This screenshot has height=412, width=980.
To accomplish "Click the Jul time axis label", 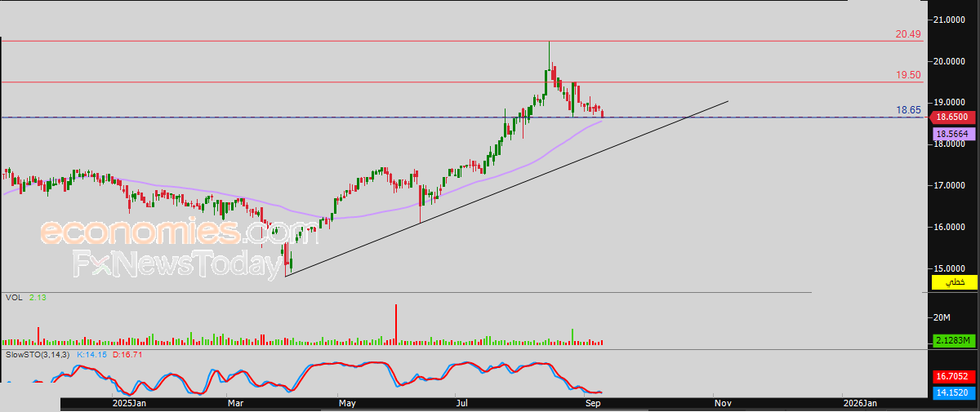I will tap(462, 403).
